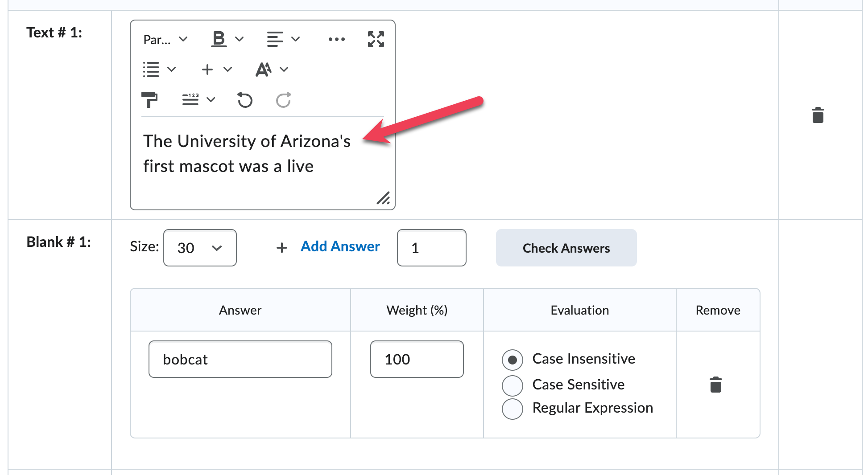Redo the last edit
This screenshot has width=868, height=475.
pyautogui.click(x=283, y=100)
